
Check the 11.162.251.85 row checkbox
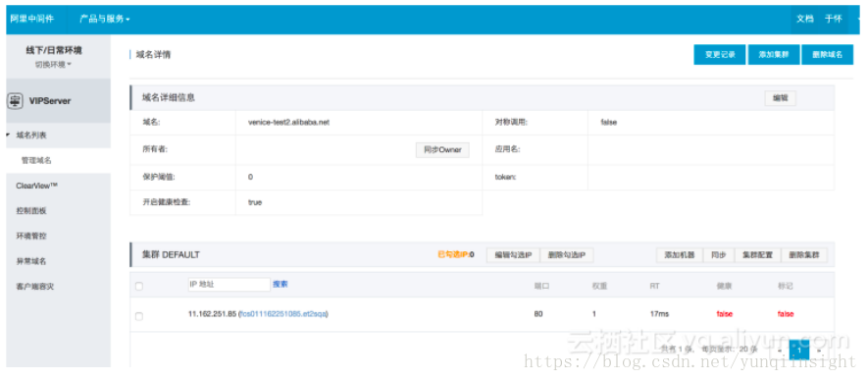click(x=139, y=316)
